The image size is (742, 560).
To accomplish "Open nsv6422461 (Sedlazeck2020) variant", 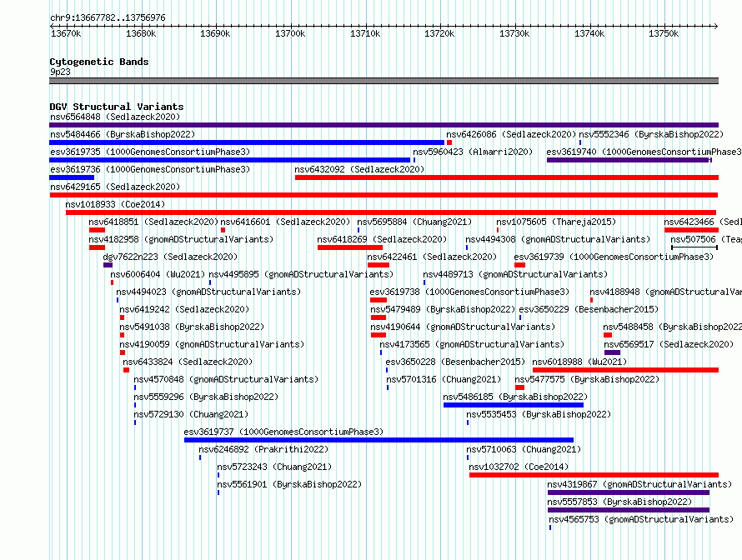I will (432, 257).
